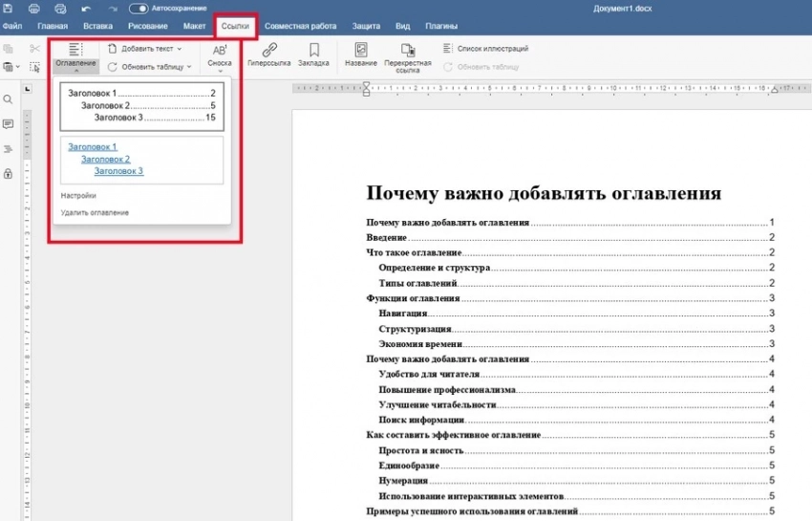Open the comments panel in left sidebar
The height and width of the screenshot is (521, 812).
pyautogui.click(x=9, y=124)
